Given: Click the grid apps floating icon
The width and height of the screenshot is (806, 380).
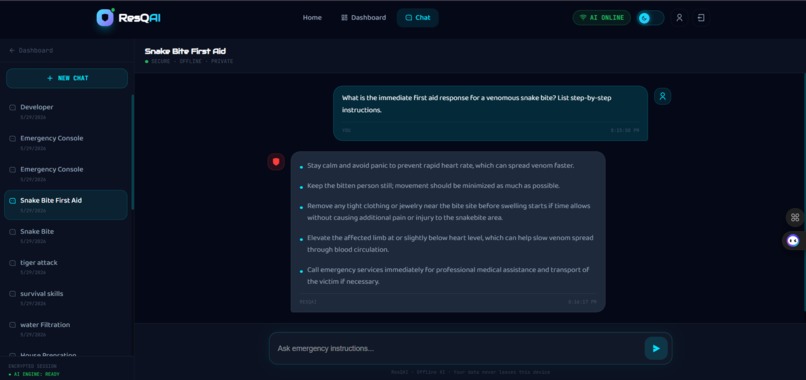Looking at the screenshot, I should [x=795, y=217].
